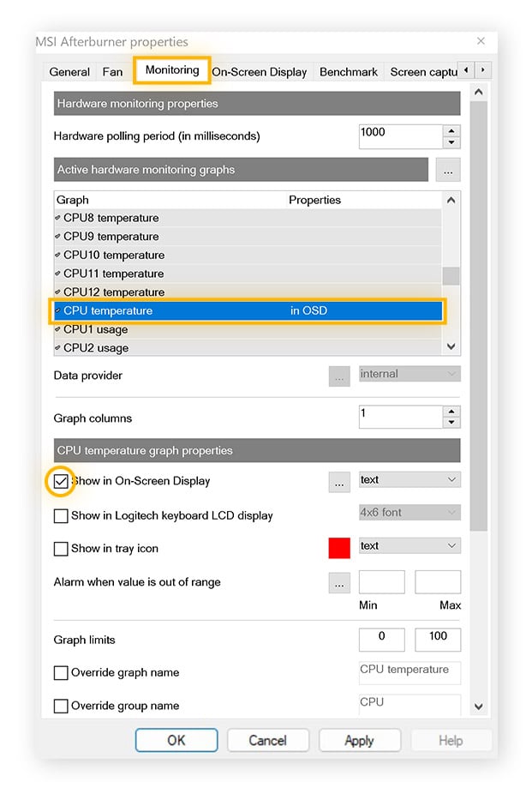Click the "..." button for alarm range settings
532x794 pixels.
pos(339,582)
